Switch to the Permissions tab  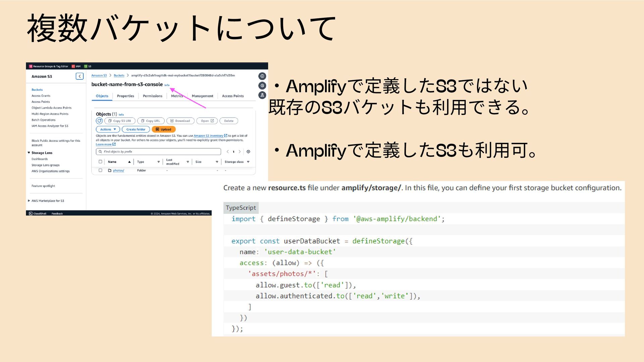(153, 96)
